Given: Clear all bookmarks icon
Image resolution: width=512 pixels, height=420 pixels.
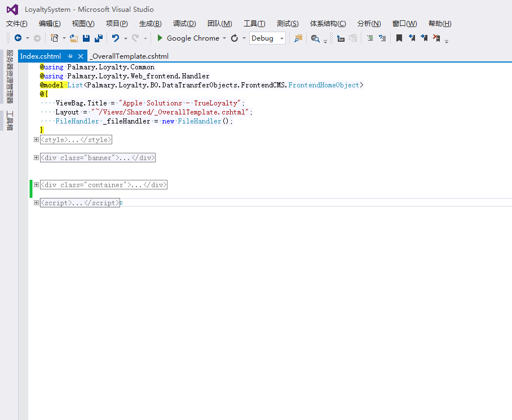Looking at the screenshot, I should coord(436,38).
